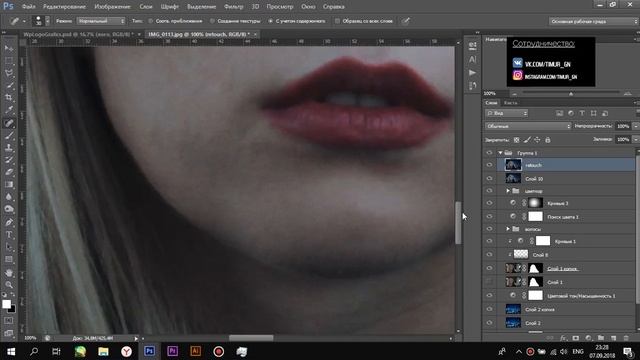Select the Magic Wand tool
This screenshot has width=640, height=360.
click(9, 86)
